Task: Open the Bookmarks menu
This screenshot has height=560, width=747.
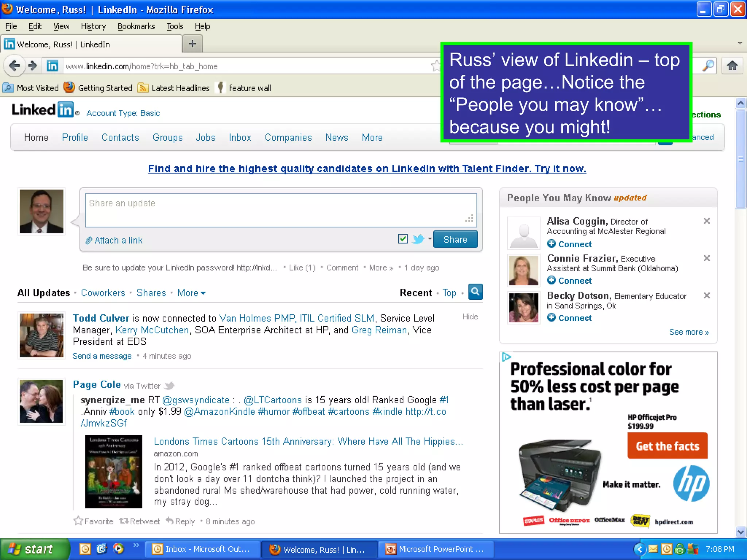Action: pos(136,26)
